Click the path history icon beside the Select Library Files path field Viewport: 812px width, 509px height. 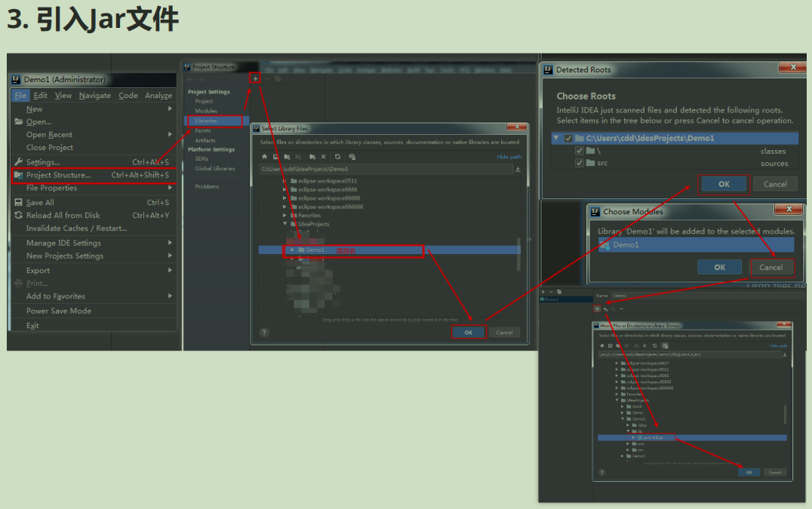point(518,169)
